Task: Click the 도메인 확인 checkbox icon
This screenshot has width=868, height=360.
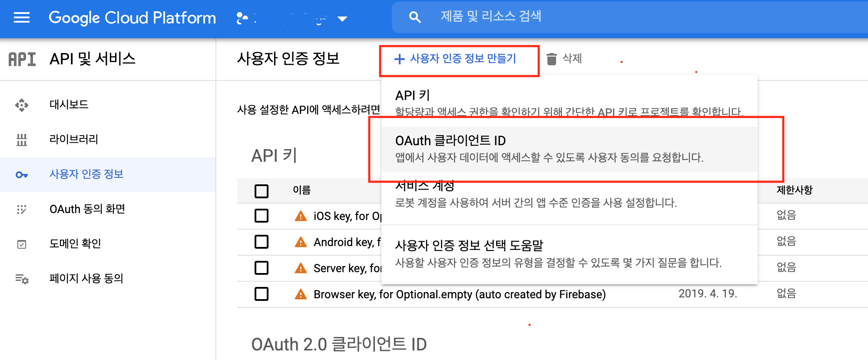Action: pos(22,244)
